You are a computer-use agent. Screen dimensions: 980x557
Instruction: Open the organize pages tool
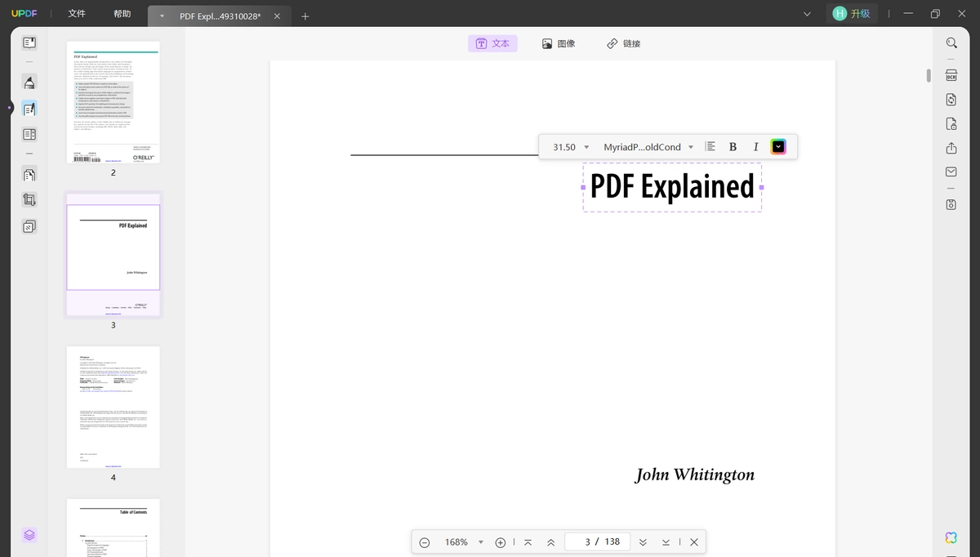(29, 175)
